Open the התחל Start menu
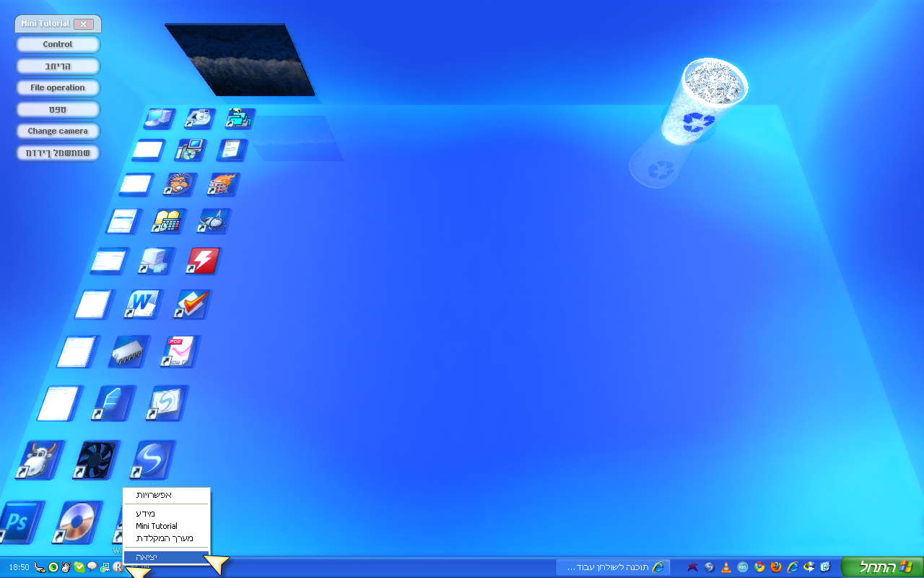Image resolution: width=924 pixels, height=578 pixels. (882, 567)
